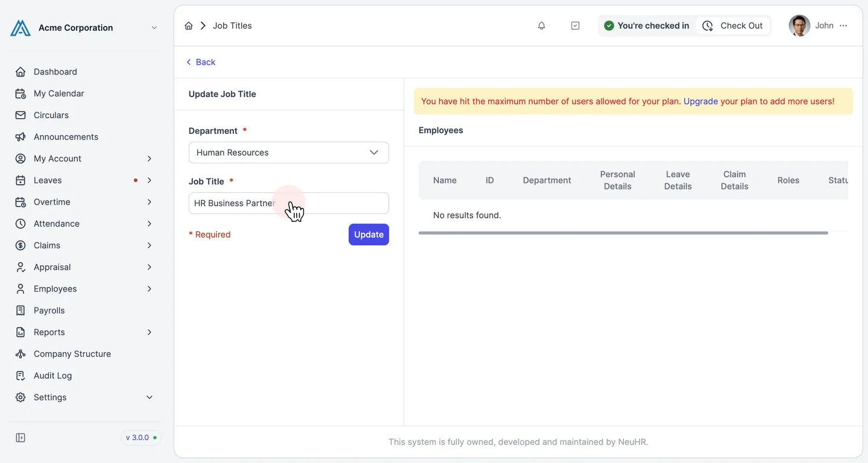Click the ID column header
868x463 pixels.
point(489,180)
